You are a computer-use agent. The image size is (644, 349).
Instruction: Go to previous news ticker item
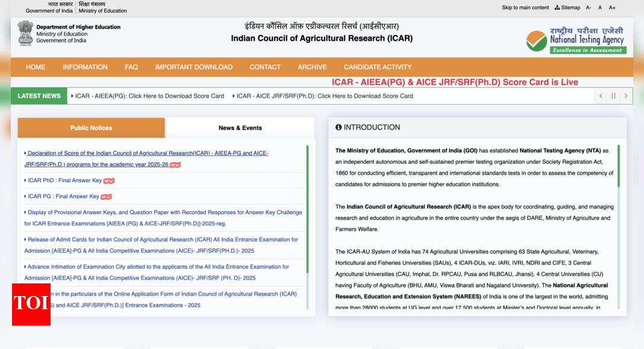click(601, 96)
